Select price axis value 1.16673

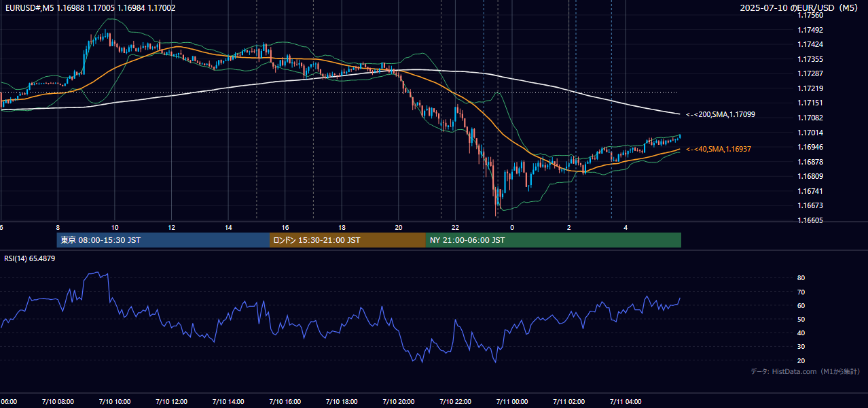pos(811,205)
